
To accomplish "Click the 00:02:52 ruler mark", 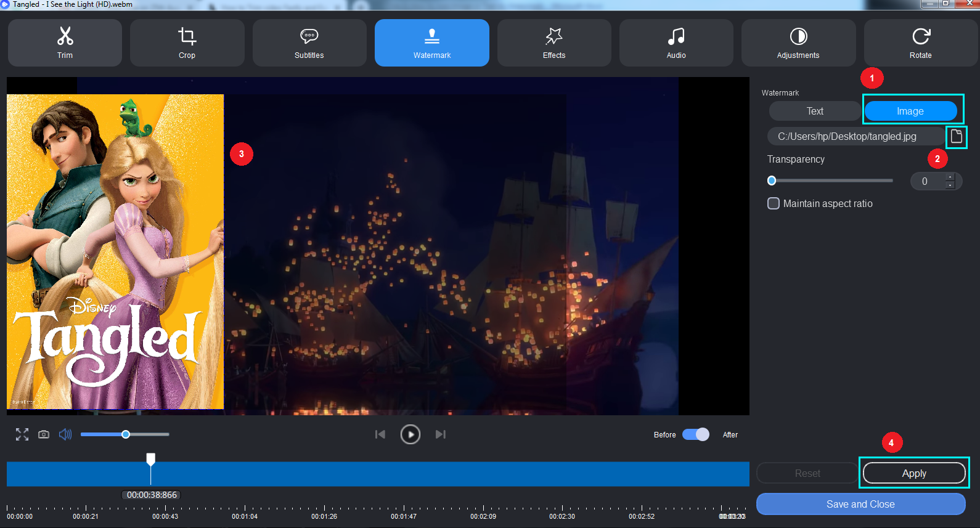I will [x=642, y=516].
